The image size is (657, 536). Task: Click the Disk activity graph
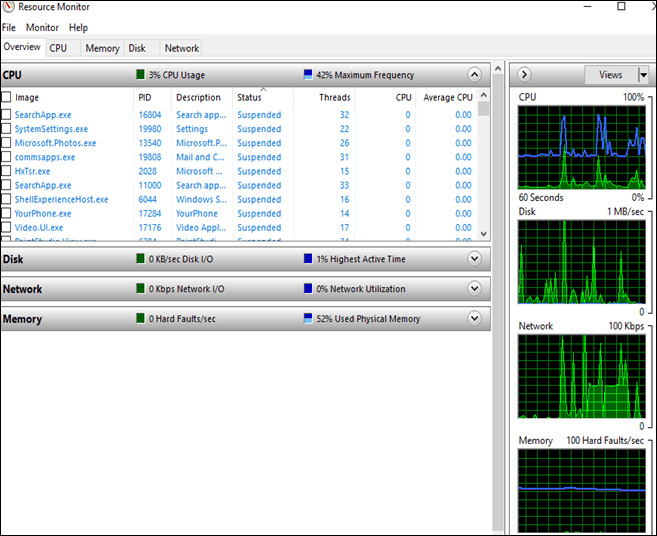(582, 262)
